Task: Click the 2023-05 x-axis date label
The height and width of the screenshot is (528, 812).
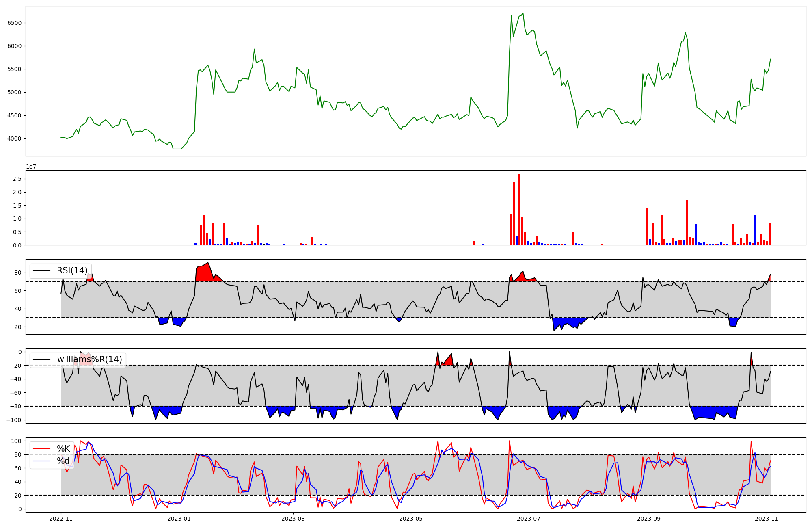Action: pyautogui.click(x=411, y=519)
